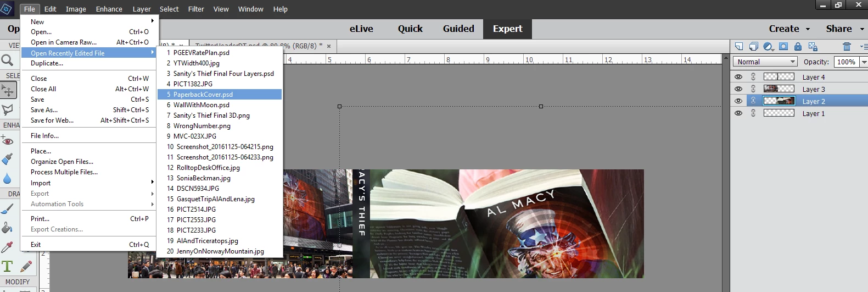This screenshot has width=868, height=292.
Task: Open the Create dropdown
Action: (789, 29)
